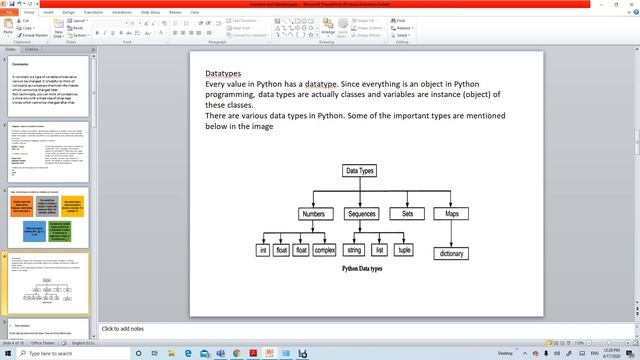Select slide thumbnail with colored boxes

[48, 218]
